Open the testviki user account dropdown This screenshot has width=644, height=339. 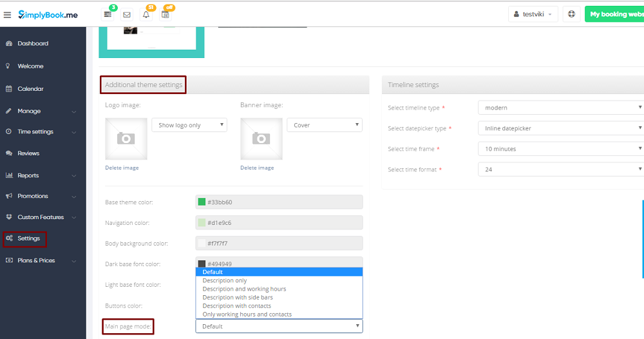point(533,14)
